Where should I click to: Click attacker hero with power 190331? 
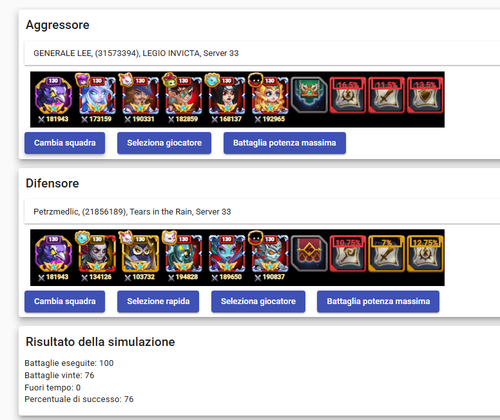140,99
